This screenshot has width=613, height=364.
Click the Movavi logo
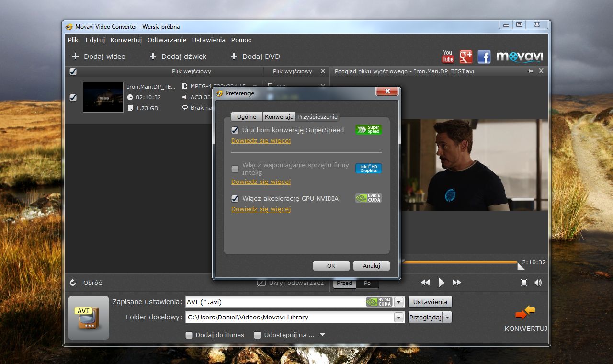[x=520, y=57]
